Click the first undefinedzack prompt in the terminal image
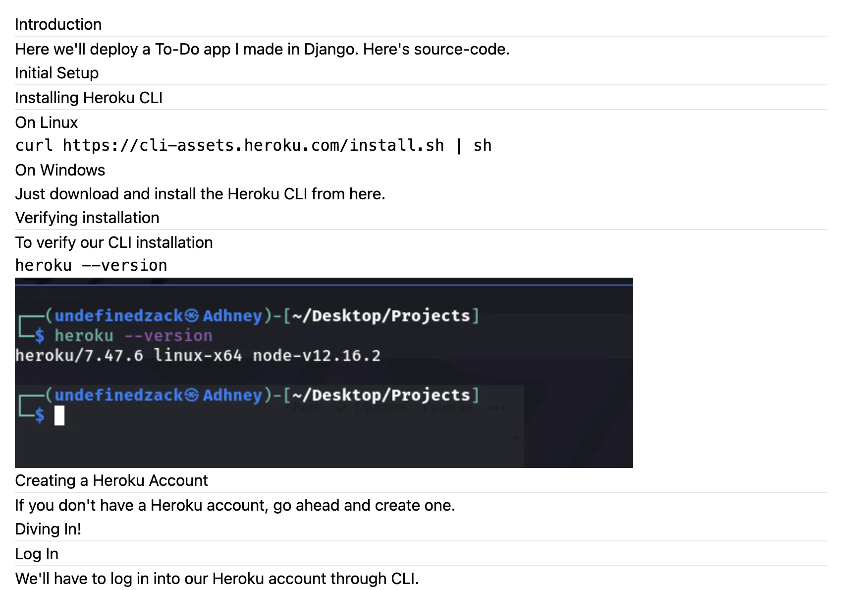 coord(118,316)
